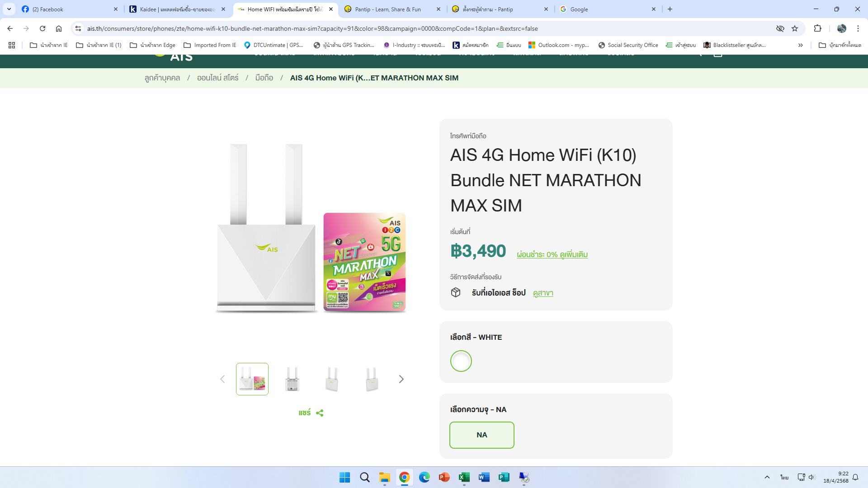The height and width of the screenshot is (488, 868).
Task: Click the share icon below product images
Action: tap(320, 413)
